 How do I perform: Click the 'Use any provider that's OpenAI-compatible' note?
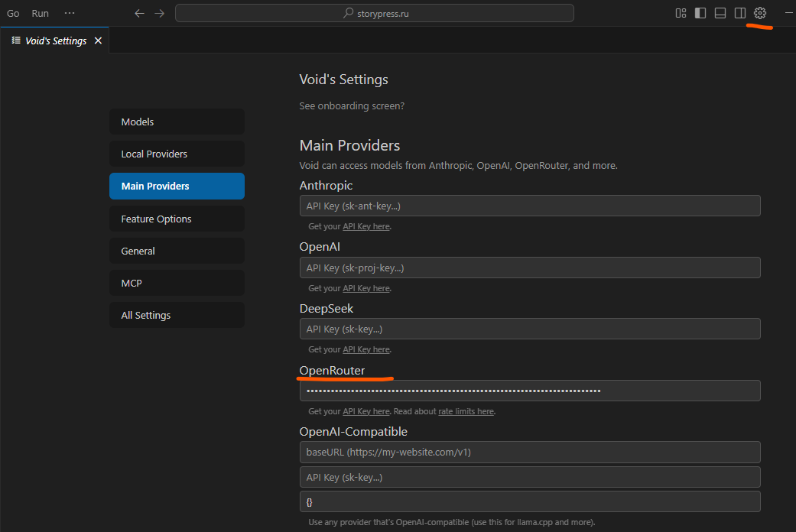(x=452, y=522)
